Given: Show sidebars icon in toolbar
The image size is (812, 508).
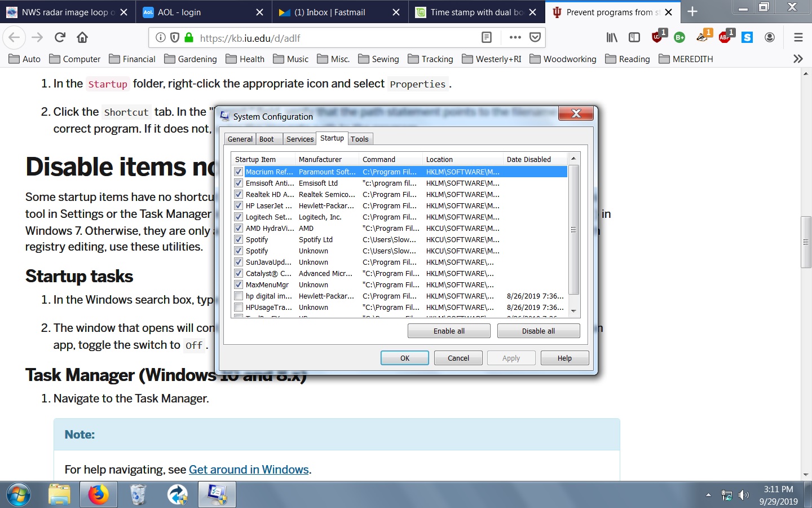Looking at the screenshot, I should (634, 38).
